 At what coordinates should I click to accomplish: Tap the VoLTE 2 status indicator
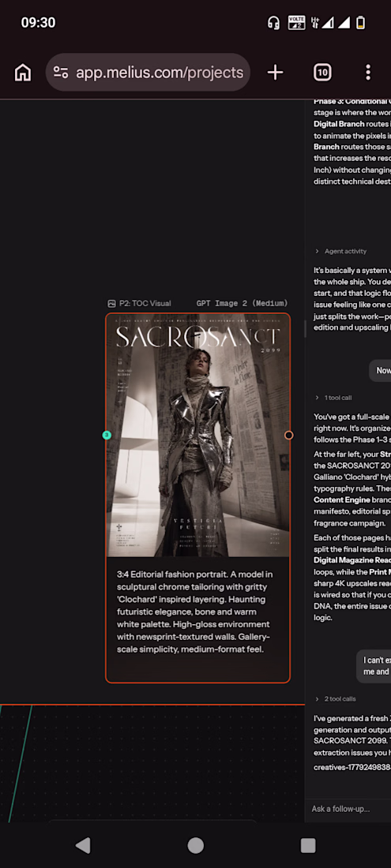[297, 23]
